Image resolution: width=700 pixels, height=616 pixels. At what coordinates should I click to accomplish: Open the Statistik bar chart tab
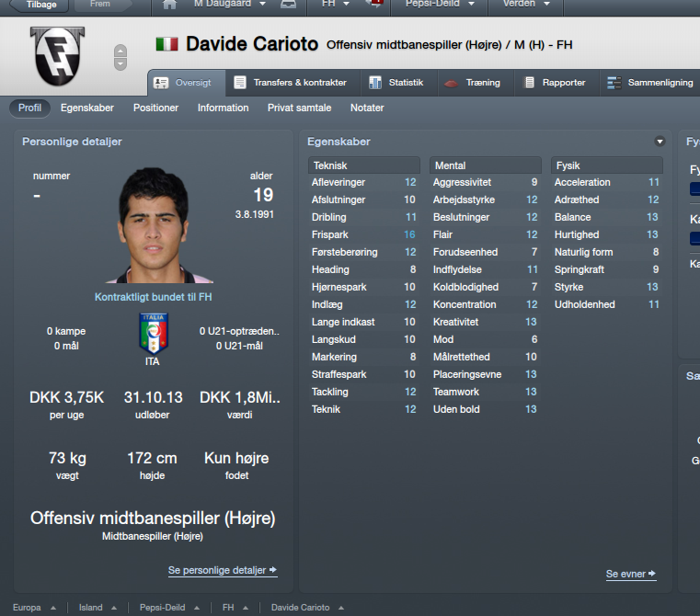pyautogui.click(x=396, y=83)
